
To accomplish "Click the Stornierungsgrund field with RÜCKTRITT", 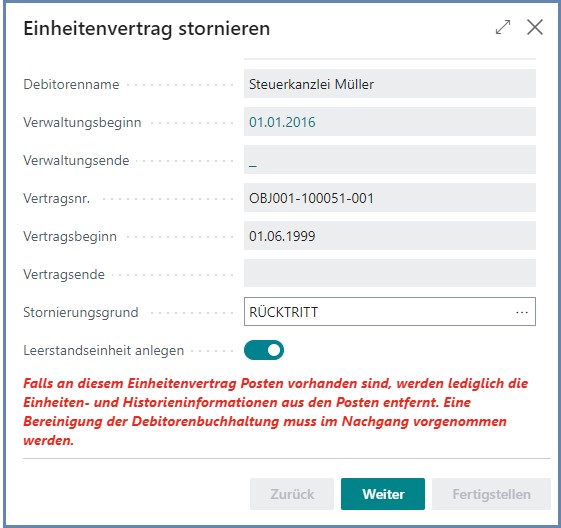I will tap(390, 312).
